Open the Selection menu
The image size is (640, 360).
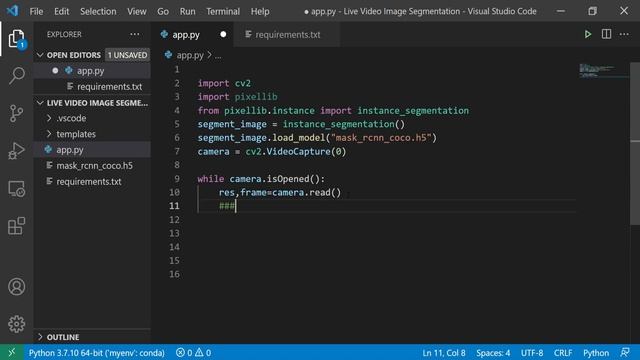click(98, 11)
